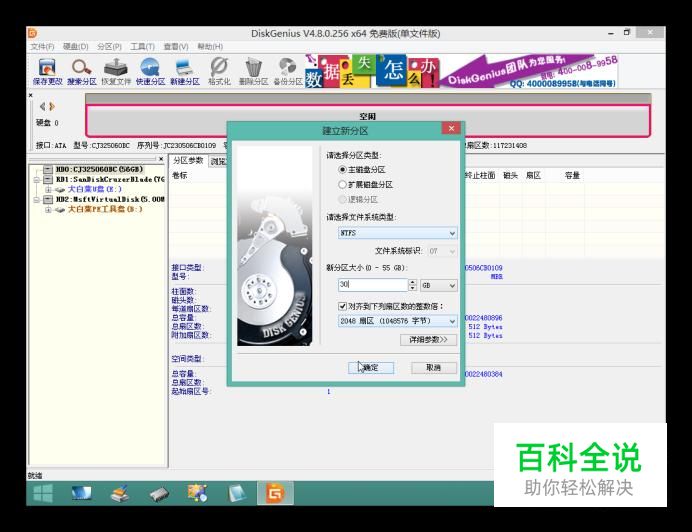The height and width of the screenshot is (532, 692).
Task: Open the Partition (分区) menu
Action: [109, 46]
